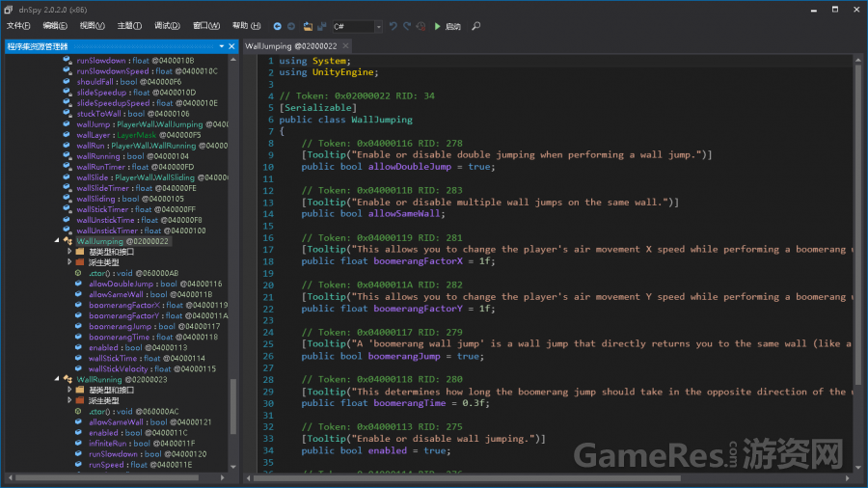Click the folder icon beside WallRunning 基类型和接口

pos(80,390)
